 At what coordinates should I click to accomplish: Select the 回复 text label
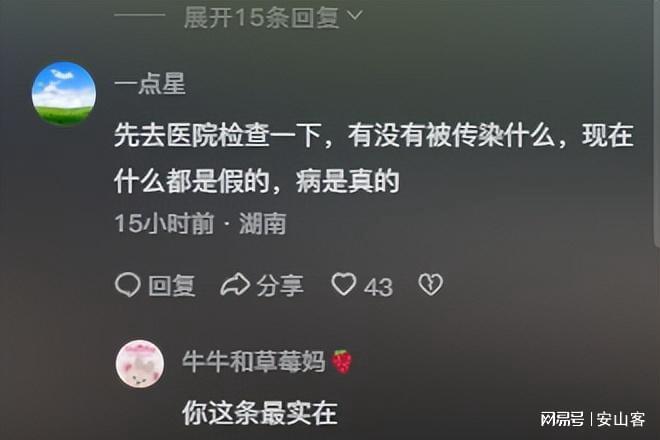pyautogui.click(x=172, y=285)
